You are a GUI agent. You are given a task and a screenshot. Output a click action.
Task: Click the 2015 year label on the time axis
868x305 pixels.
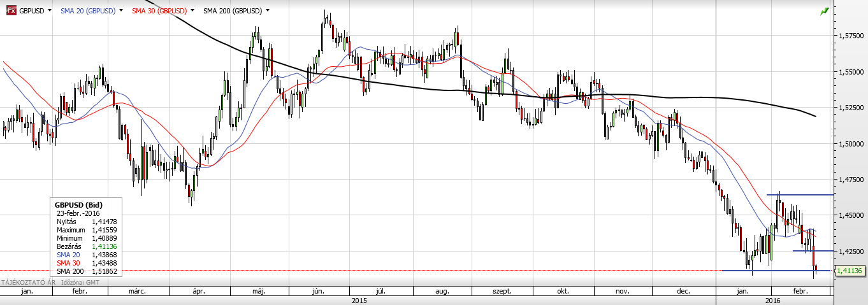click(x=359, y=300)
